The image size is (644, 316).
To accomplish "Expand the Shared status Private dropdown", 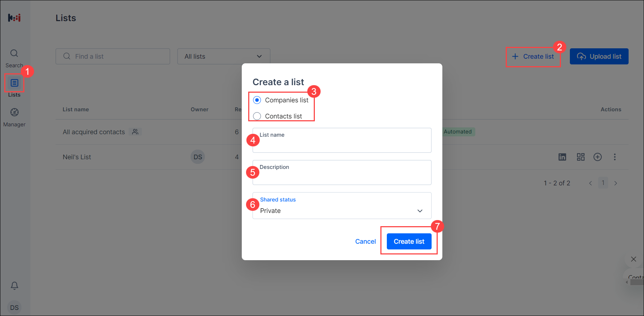I will [x=342, y=206].
